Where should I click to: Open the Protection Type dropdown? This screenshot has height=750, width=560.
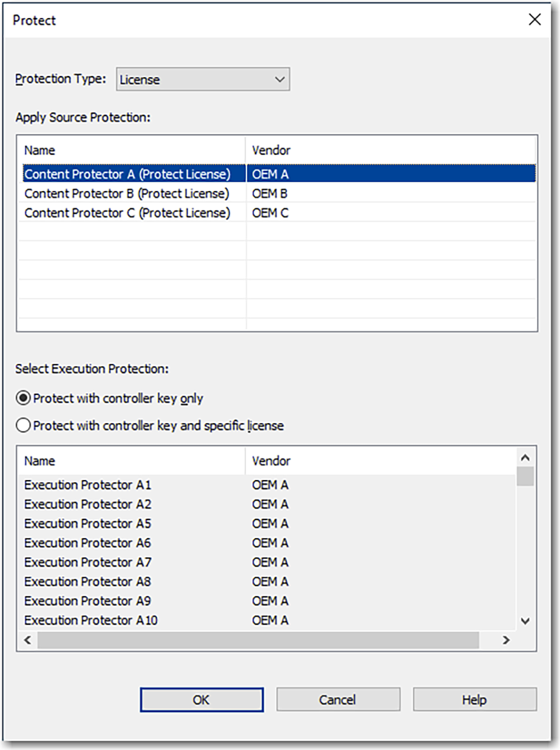[x=203, y=79]
